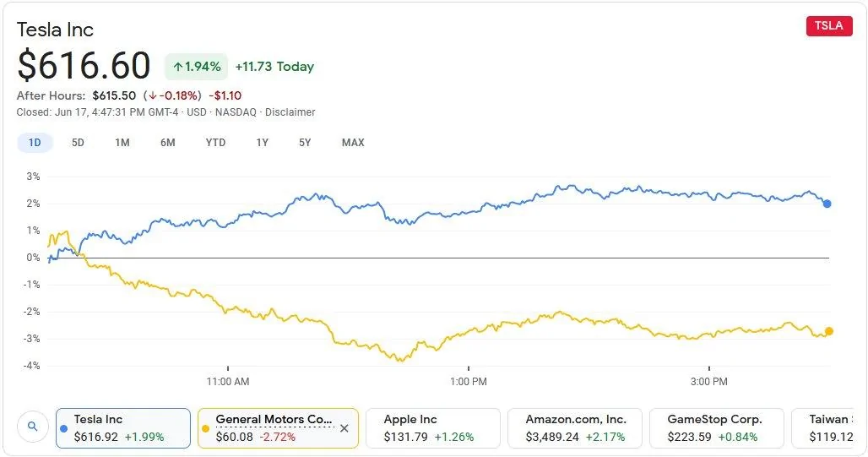Add GameStop Corp. to comparison
This screenshot has height=457, width=868.
click(714, 427)
